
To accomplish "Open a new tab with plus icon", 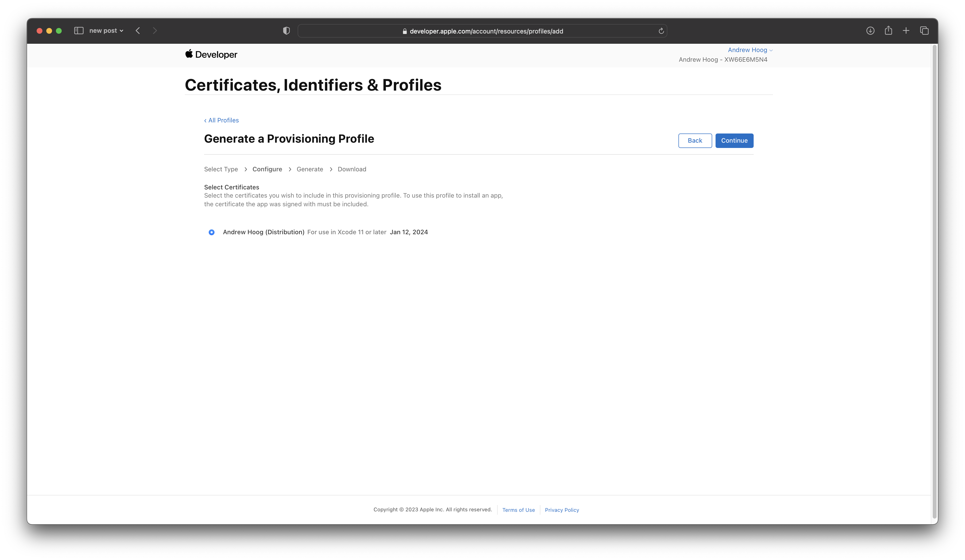I will coord(906,31).
